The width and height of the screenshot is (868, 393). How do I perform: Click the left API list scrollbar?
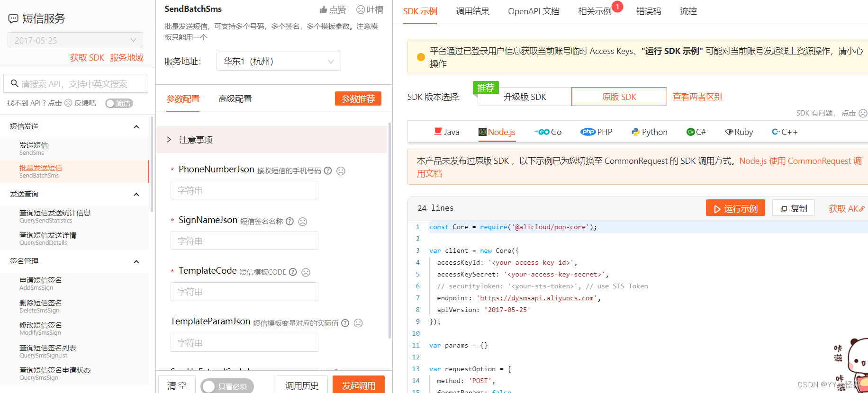152,164
